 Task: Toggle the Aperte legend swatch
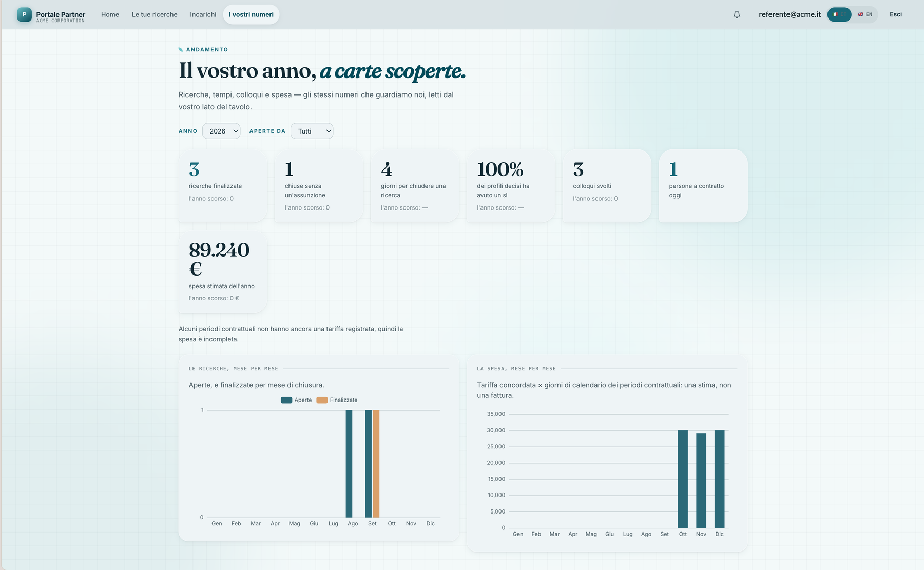click(286, 400)
